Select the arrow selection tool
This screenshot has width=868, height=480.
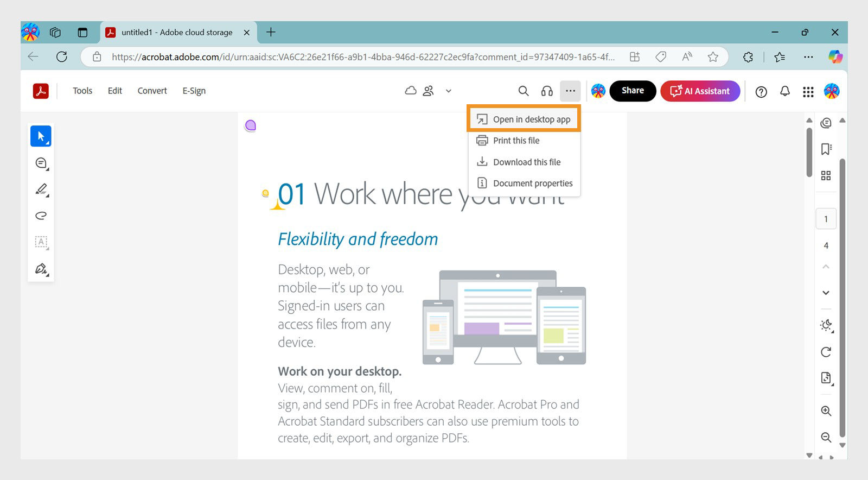[41, 136]
